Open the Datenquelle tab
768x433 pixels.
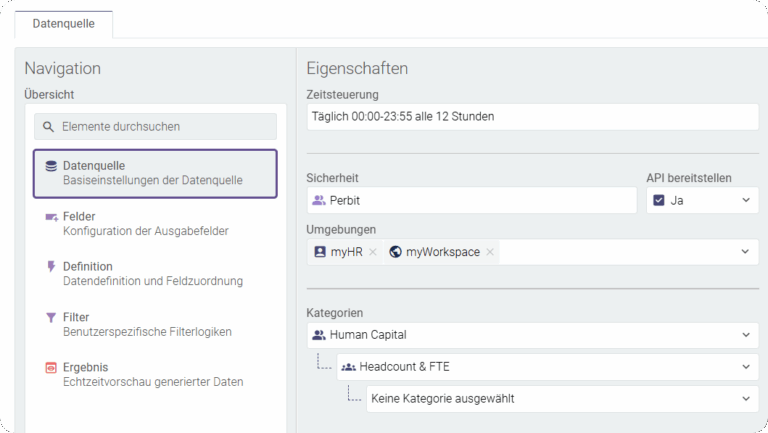(x=64, y=24)
